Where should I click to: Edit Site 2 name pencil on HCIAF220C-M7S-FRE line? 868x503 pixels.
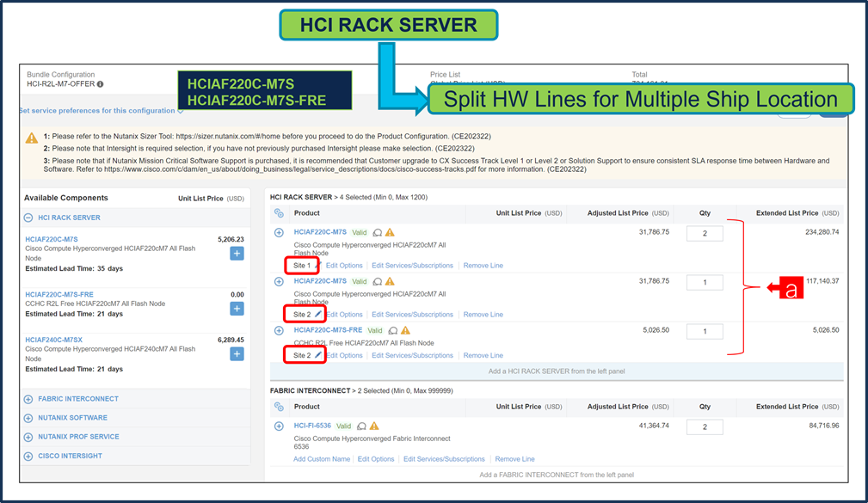pos(317,355)
